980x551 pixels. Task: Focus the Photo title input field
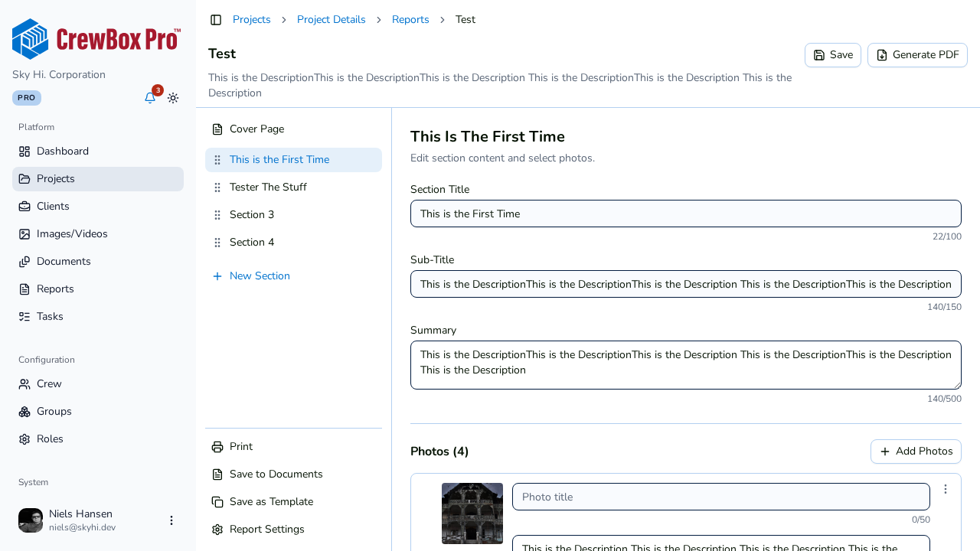tap(721, 497)
